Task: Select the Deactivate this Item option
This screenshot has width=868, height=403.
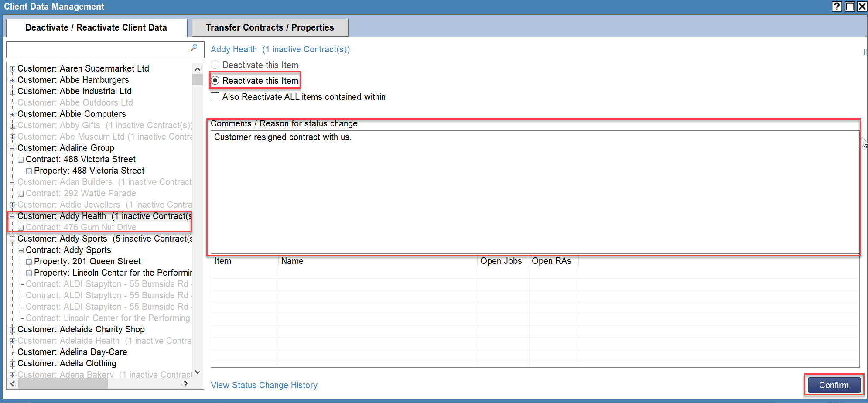Action: 215,65
